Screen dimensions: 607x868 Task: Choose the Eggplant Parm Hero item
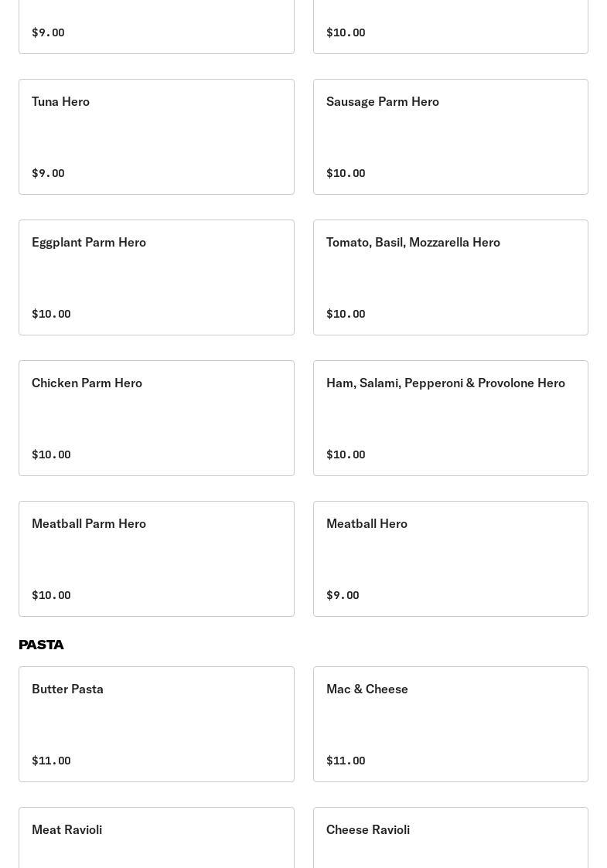pyautogui.click(x=156, y=277)
